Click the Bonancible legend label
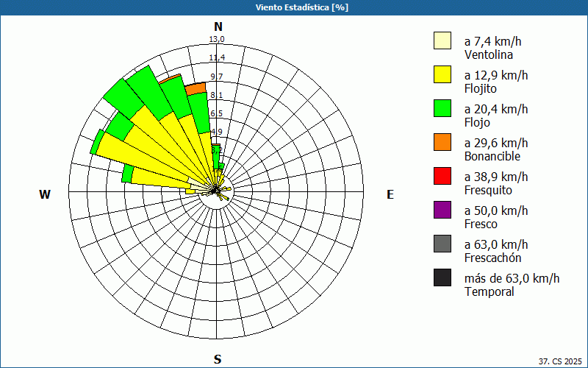Viewport: 588px width, 368px height. point(492,156)
